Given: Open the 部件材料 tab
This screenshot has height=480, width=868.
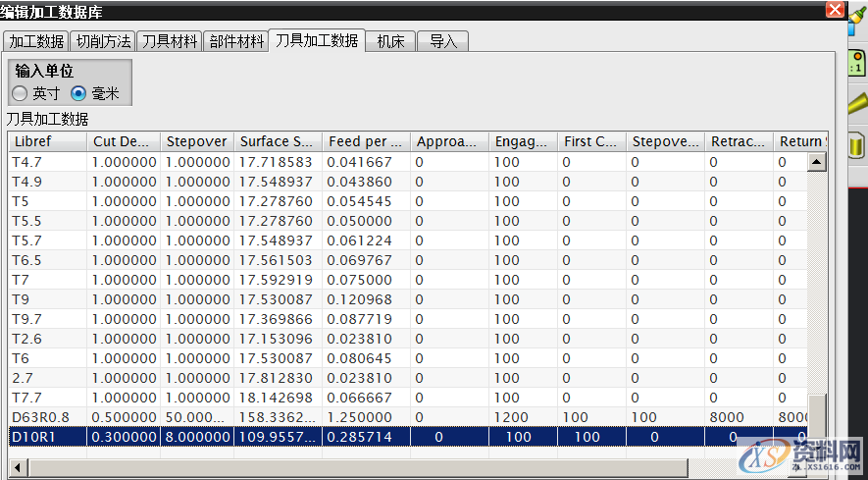Looking at the screenshot, I should (x=236, y=41).
